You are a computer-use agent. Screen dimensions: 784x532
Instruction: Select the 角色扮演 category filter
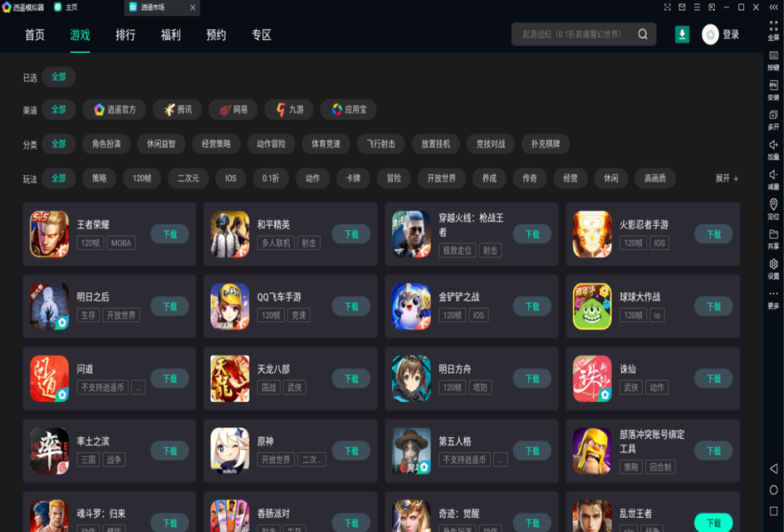[106, 144]
